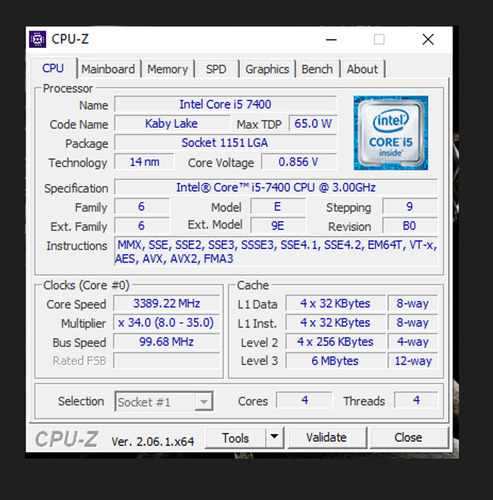493x500 pixels.
Task: Switch to the Mainboard tab
Action: 108,69
